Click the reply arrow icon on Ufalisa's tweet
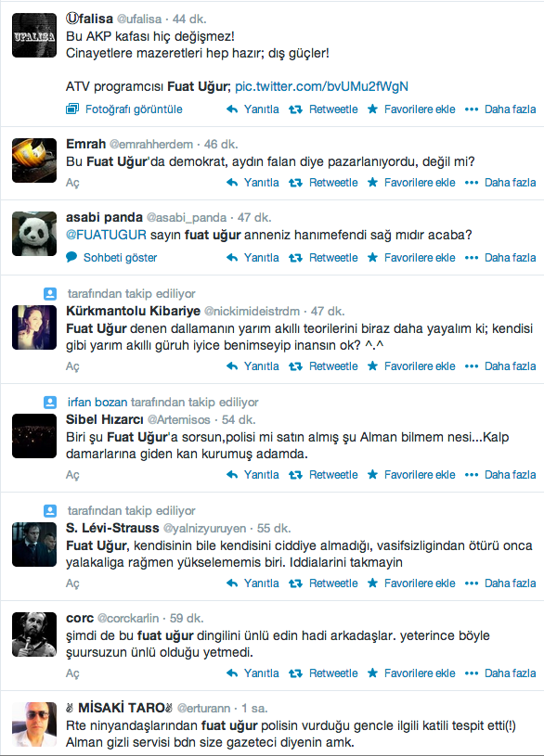This screenshot has width=544, height=756. coord(232,109)
